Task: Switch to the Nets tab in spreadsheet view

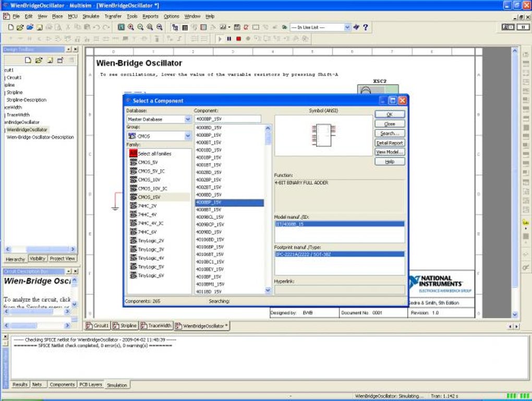Action: point(37,384)
